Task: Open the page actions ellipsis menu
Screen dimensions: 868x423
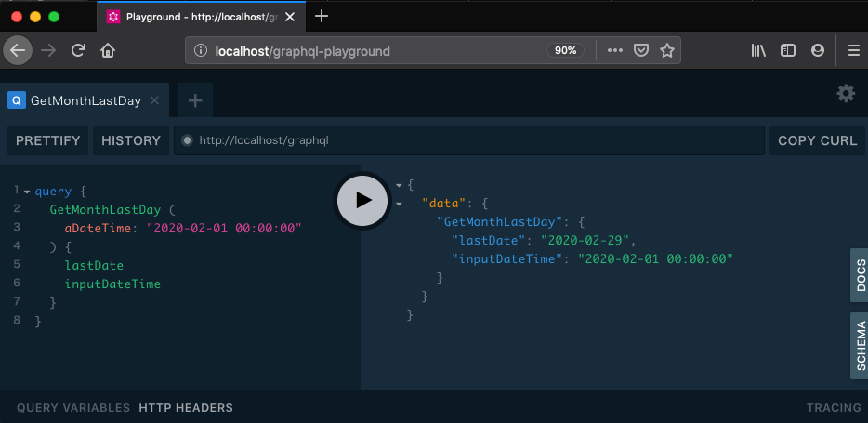Action: pos(614,50)
